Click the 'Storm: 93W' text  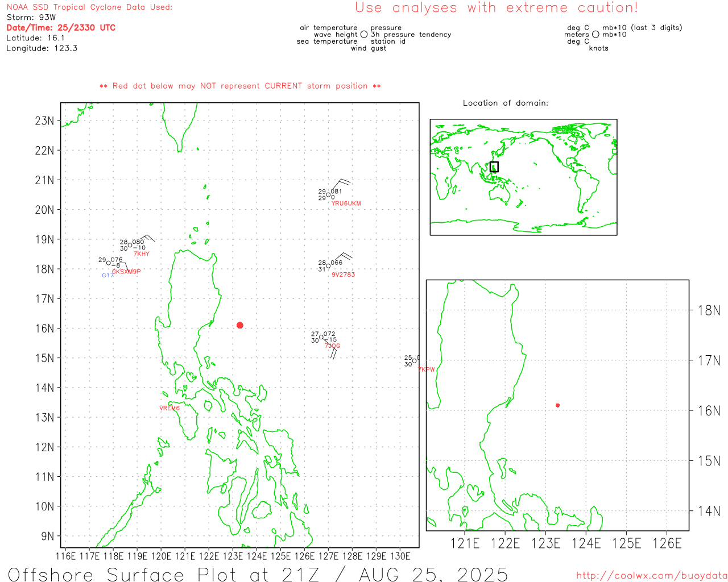31,18
